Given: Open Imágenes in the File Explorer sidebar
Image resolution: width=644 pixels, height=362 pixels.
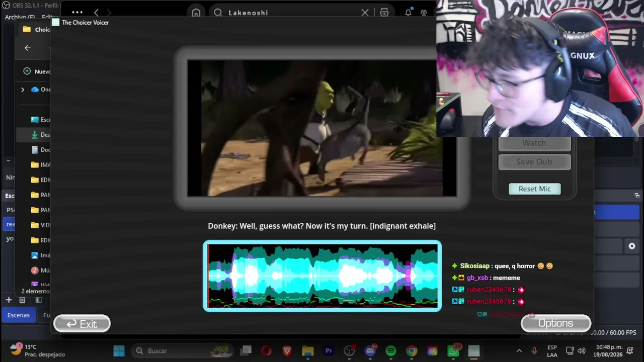Looking at the screenshot, I should (41, 255).
